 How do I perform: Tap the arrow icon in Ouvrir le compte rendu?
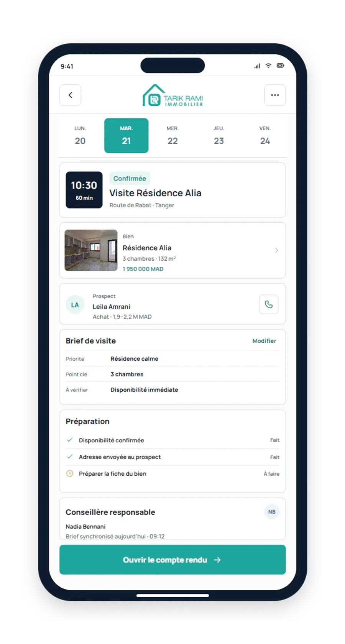point(217,560)
